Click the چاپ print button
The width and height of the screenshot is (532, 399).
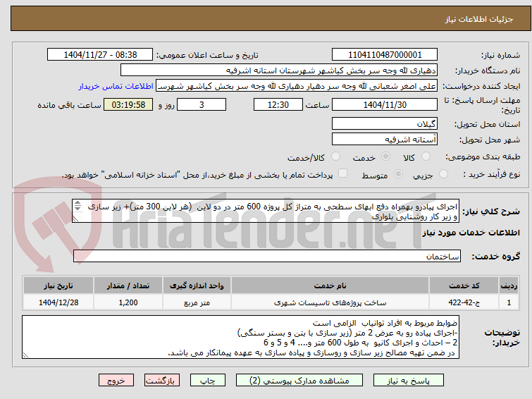208,381
